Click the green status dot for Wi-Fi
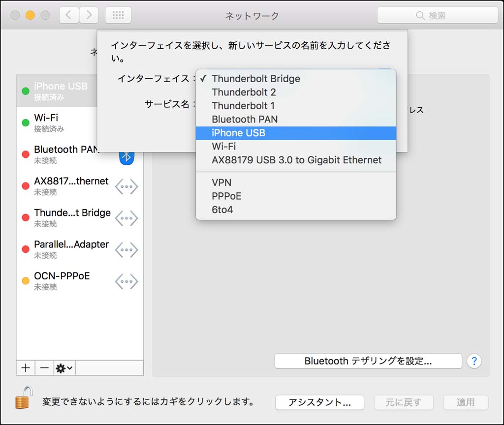 pos(26,122)
